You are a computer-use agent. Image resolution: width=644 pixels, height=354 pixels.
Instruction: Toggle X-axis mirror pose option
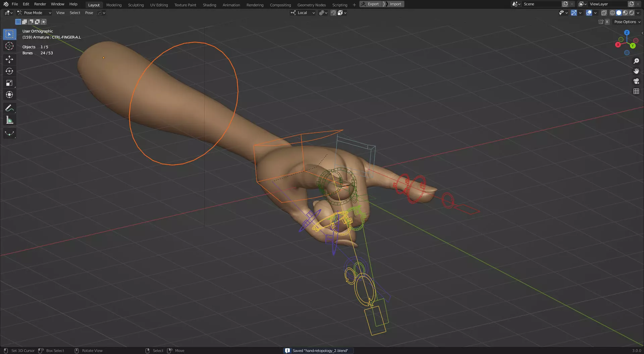point(607,22)
